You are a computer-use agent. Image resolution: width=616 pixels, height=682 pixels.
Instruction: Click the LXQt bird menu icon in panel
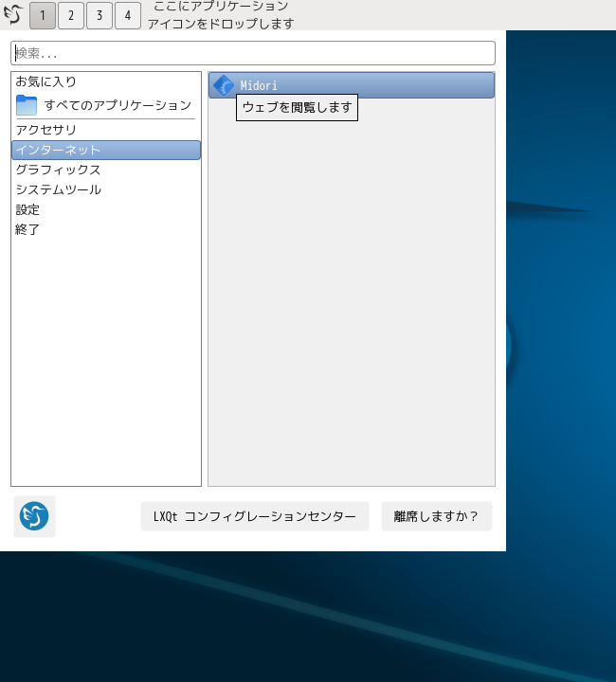tap(13, 15)
